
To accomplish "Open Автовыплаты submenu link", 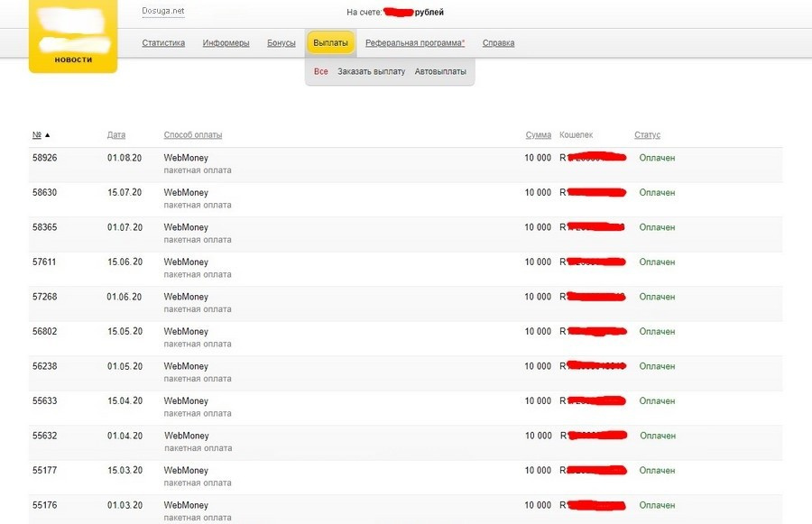I will pyautogui.click(x=440, y=71).
